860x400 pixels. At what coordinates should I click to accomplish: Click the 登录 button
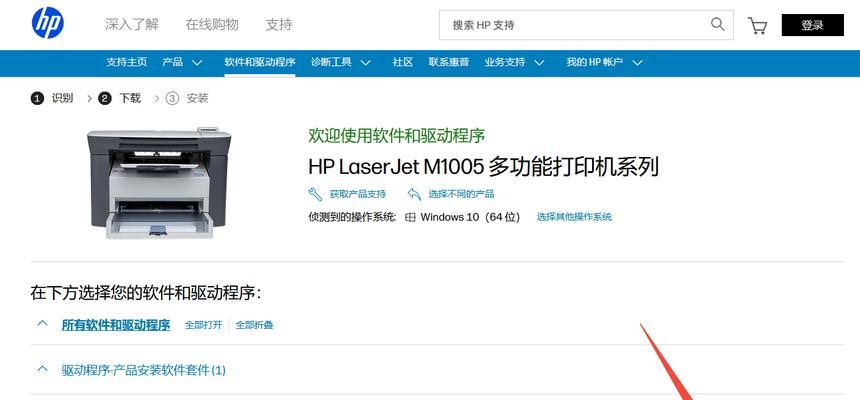813,25
